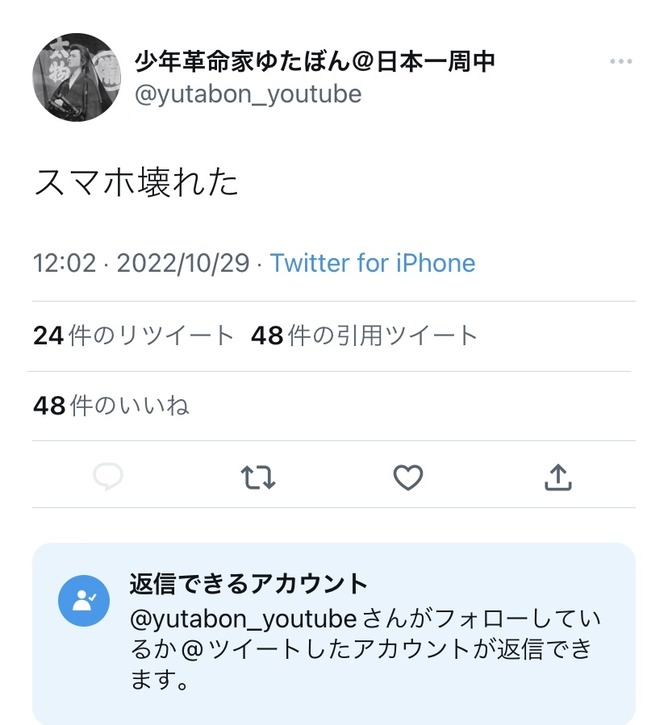View the 48件のいいね list
668x725 pixels.
(x=111, y=406)
